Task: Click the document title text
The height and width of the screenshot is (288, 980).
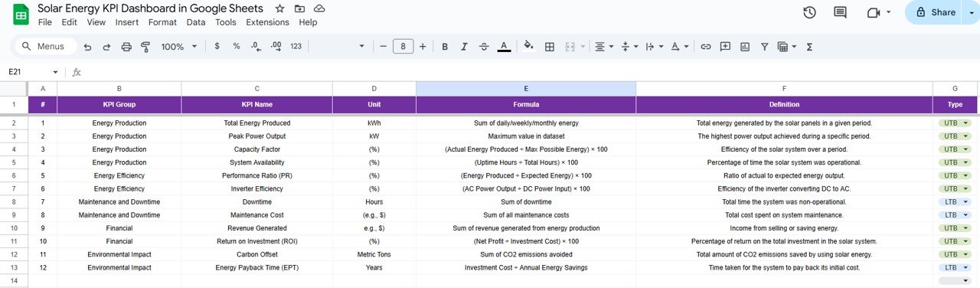Action: pos(150,8)
